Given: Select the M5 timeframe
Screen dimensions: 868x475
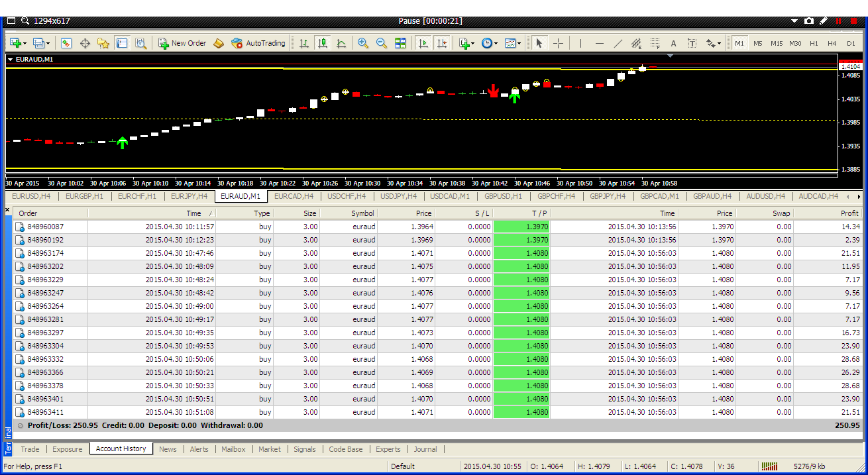Looking at the screenshot, I should coord(758,43).
